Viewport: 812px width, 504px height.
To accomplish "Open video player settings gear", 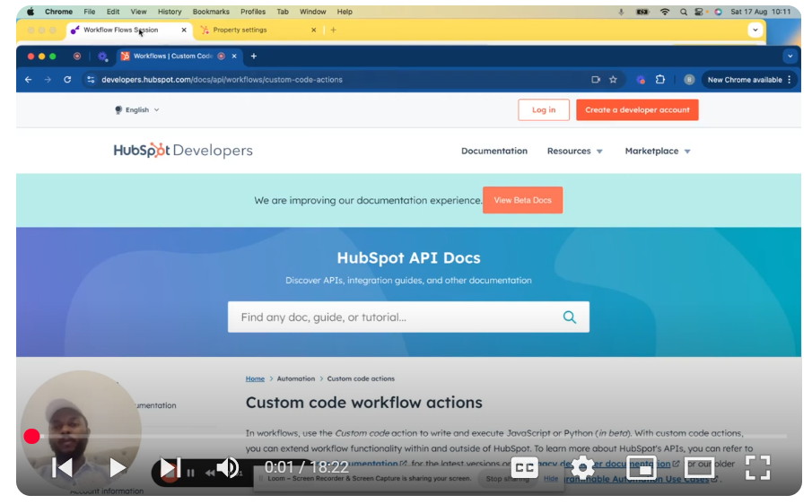I will click(x=582, y=468).
